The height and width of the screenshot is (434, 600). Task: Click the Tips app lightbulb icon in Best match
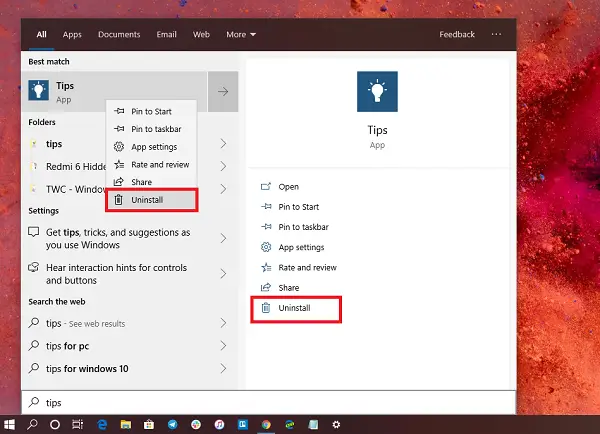39,91
